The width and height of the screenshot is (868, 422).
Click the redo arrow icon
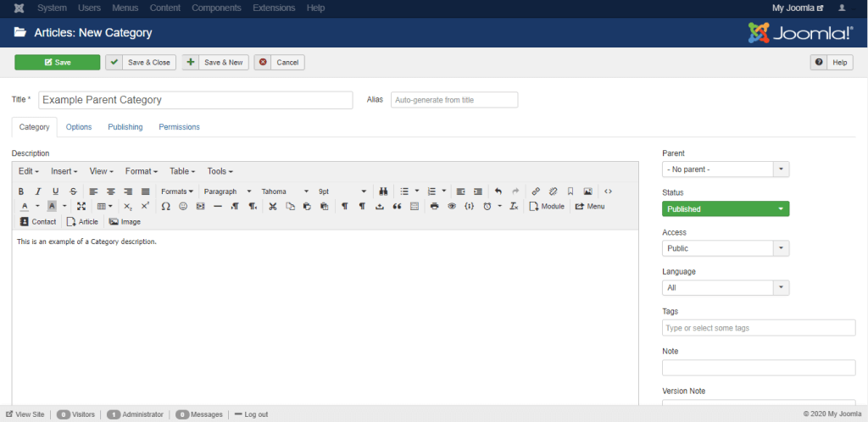click(515, 192)
